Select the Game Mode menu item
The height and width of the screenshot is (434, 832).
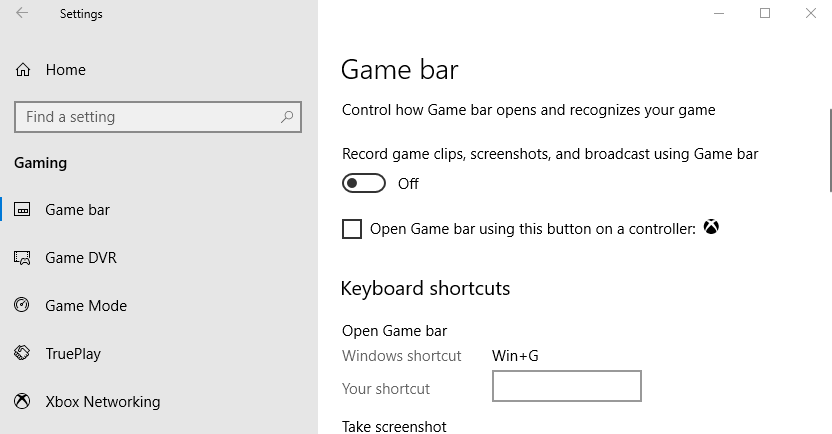[x=86, y=306]
